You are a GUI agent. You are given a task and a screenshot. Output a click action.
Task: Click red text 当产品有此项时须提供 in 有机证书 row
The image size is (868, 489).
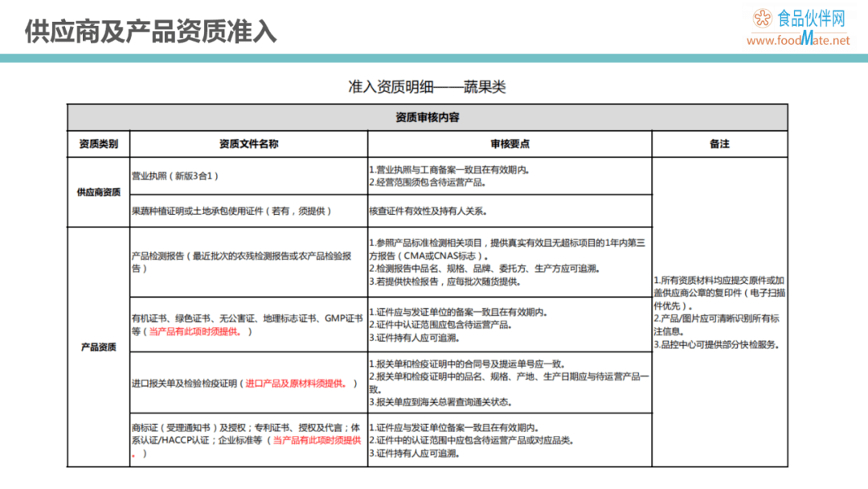[195, 331]
